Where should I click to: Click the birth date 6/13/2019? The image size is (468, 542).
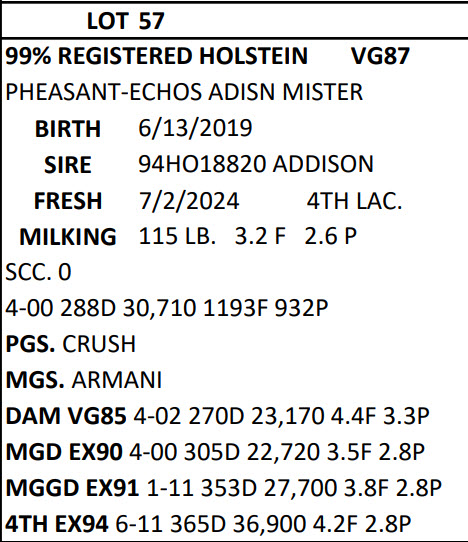[x=195, y=128]
